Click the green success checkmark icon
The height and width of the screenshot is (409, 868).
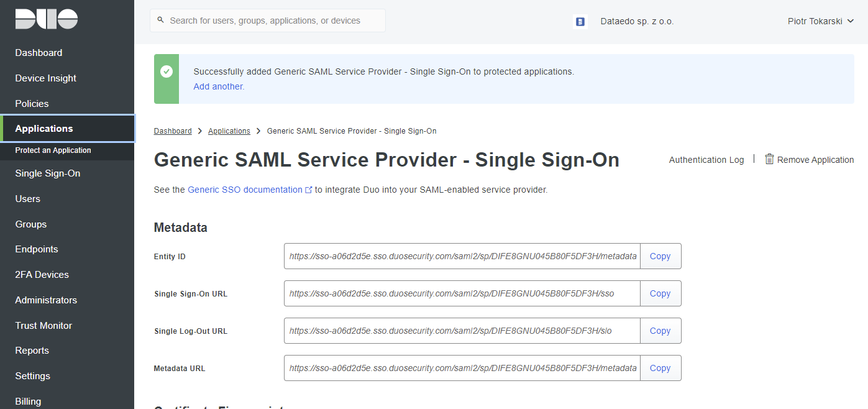[x=167, y=72]
